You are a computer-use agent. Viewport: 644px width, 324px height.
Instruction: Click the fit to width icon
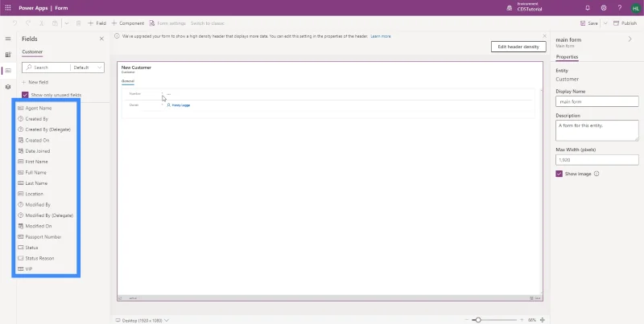[x=542, y=319]
